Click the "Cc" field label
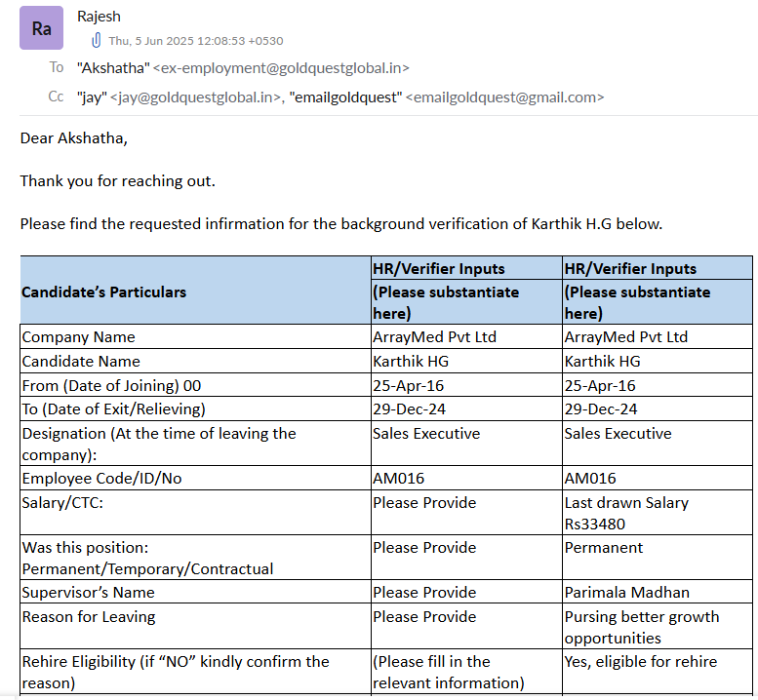Image resolution: width=758 pixels, height=700 pixels. coord(57,97)
